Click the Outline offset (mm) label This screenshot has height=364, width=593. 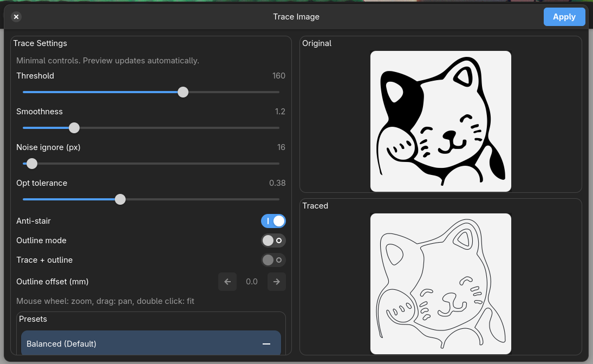[x=52, y=282]
